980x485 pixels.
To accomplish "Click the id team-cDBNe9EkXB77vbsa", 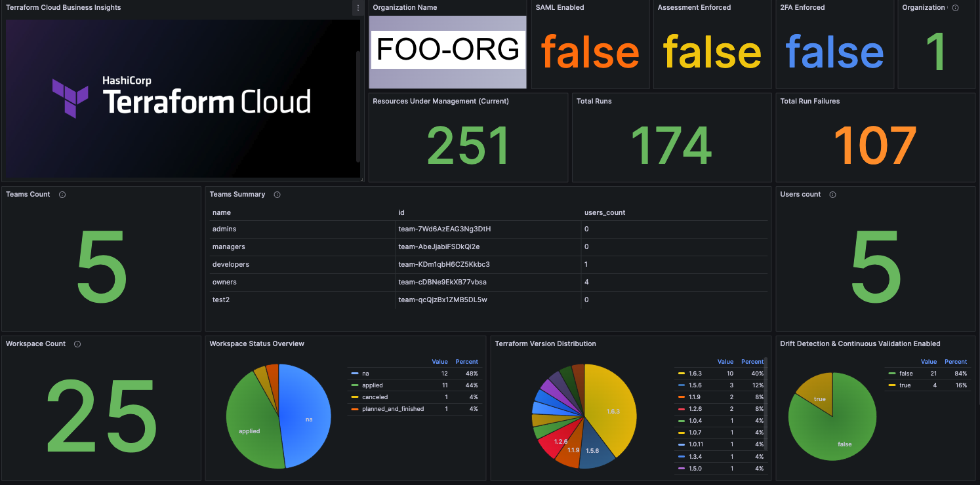I will [x=442, y=282].
